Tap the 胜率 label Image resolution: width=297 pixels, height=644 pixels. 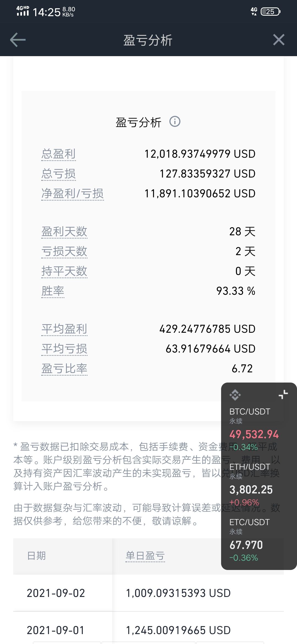point(53,291)
